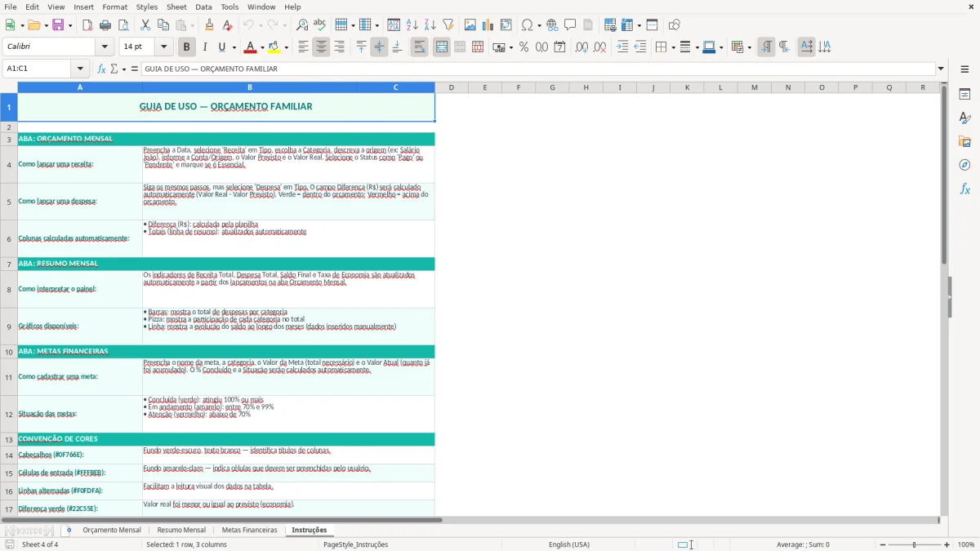This screenshot has width=980, height=551.
Task: Click the Insert Hyperlink icon
Action: point(552,25)
